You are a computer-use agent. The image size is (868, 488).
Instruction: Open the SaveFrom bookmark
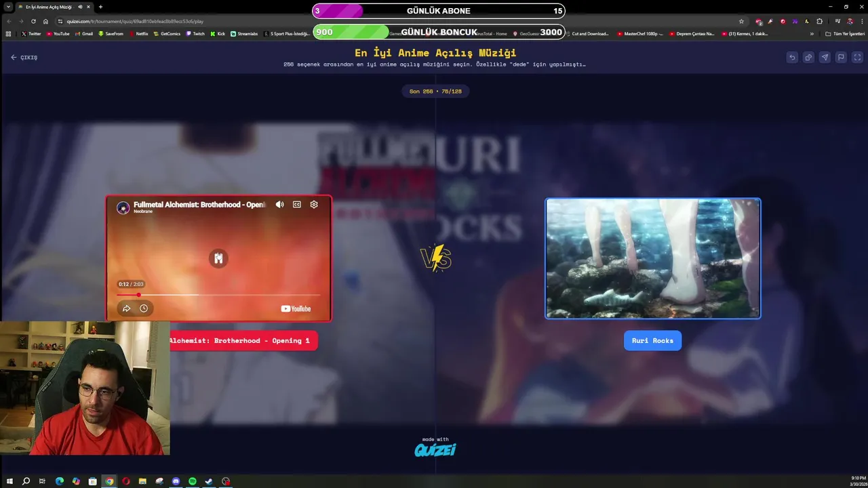[111, 33]
